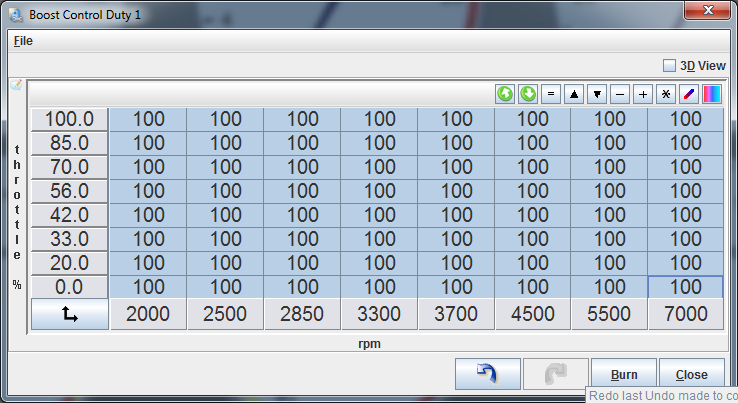738x403 pixels.
Task: Select duty cell at 20.0 throttle, 4500 rpm
Action: click(x=533, y=263)
